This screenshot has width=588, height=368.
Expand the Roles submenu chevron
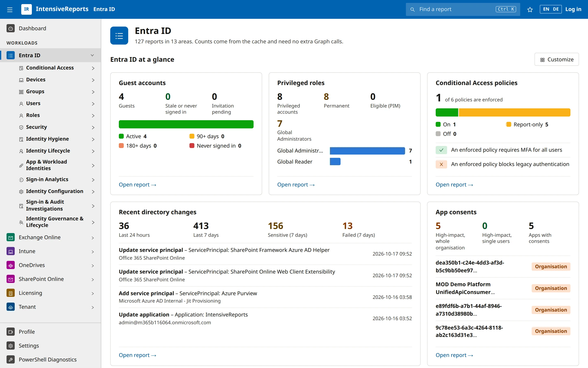(93, 115)
